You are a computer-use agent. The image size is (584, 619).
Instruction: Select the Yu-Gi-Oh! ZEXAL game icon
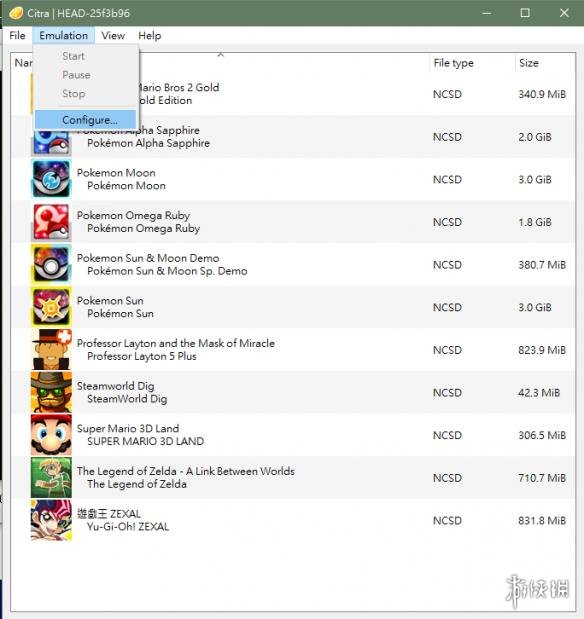(x=51, y=520)
